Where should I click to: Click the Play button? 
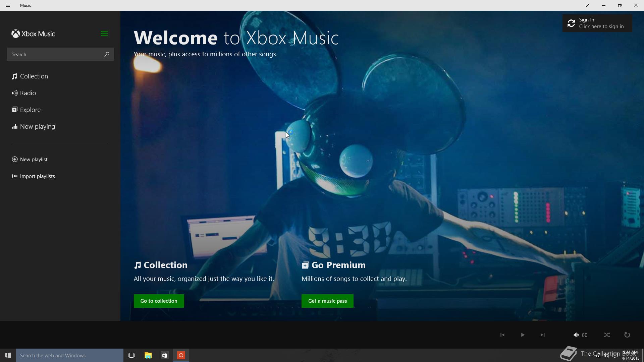(x=523, y=335)
